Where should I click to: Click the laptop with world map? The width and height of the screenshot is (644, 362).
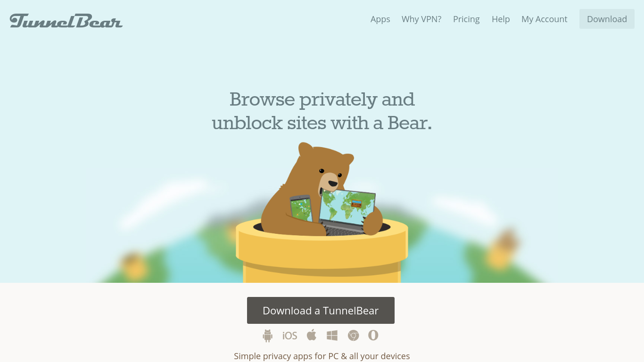coord(347,212)
